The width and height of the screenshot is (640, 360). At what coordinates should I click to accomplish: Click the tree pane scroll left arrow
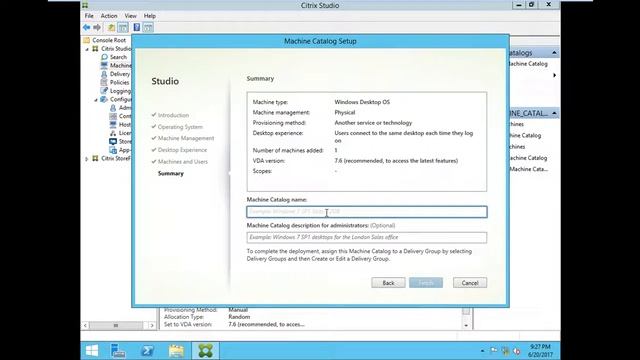(85, 325)
